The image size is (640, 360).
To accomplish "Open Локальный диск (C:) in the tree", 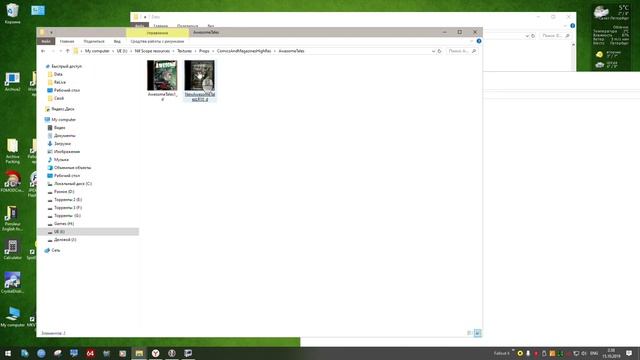I will click(73, 184).
